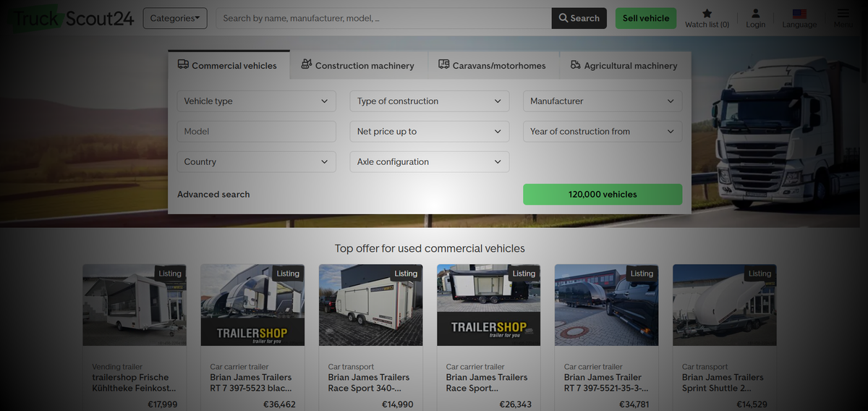This screenshot has width=868, height=411.
Task: Click the Search button with magnifier
Action: coord(579,18)
